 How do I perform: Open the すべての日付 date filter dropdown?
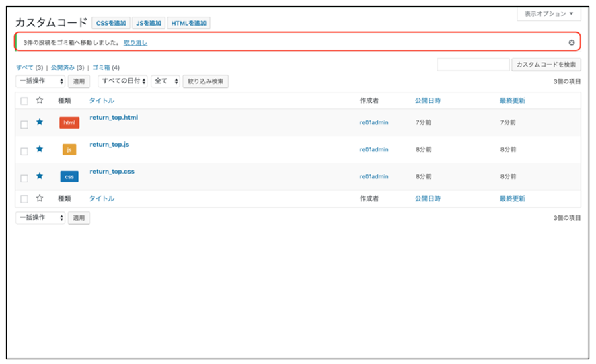(122, 81)
